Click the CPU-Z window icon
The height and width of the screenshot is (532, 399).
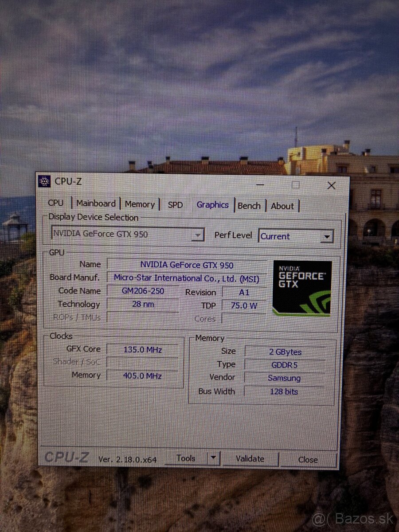tap(45, 181)
